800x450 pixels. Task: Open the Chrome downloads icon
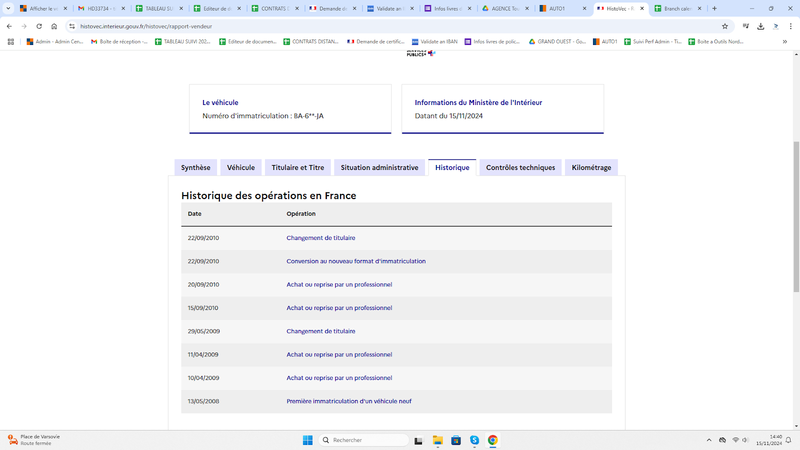pyautogui.click(x=761, y=26)
